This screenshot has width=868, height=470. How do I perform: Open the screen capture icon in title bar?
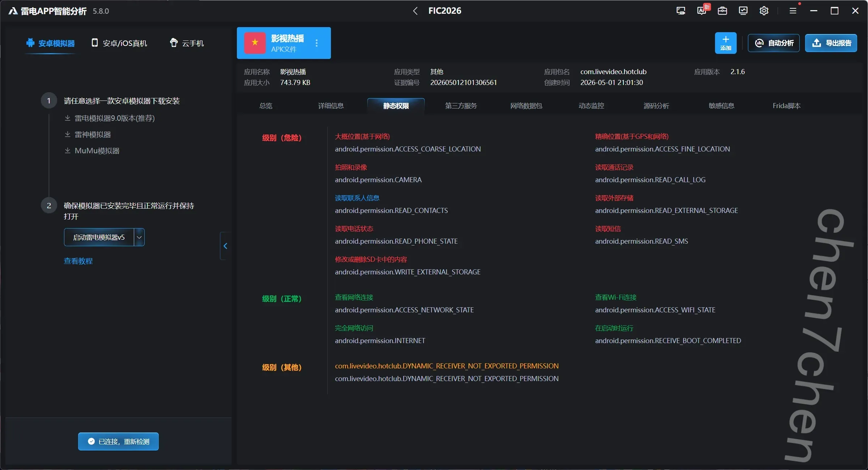click(x=681, y=11)
